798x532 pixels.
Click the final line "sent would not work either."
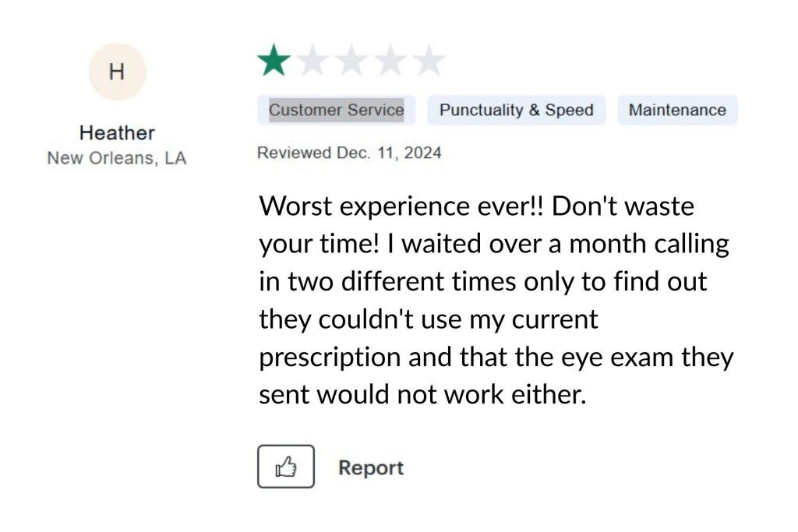pyautogui.click(x=422, y=395)
